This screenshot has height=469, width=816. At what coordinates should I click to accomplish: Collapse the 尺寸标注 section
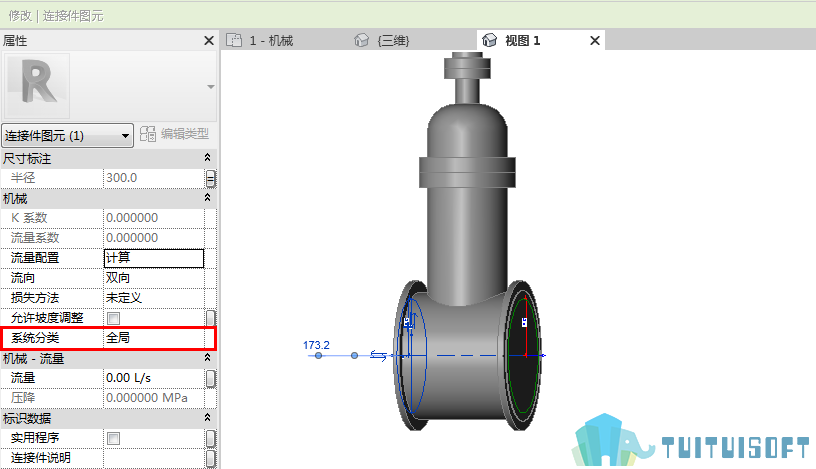(207, 158)
